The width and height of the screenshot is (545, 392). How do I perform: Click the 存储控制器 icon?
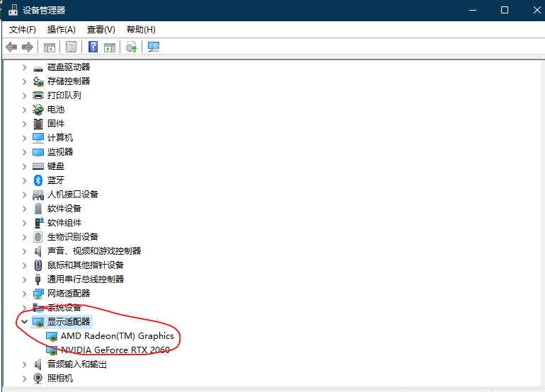point(38,81)
